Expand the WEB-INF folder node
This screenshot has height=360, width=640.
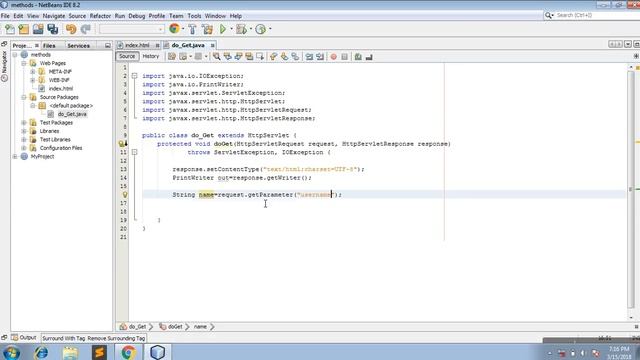pos(33,80)
